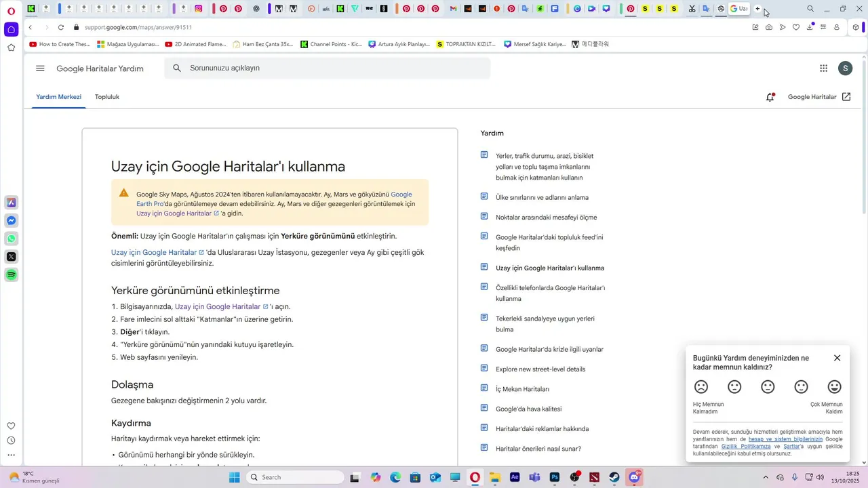Search tabs with magnifier icon in tab bar
Screen dimensions: 868x488
click(810, 9)
